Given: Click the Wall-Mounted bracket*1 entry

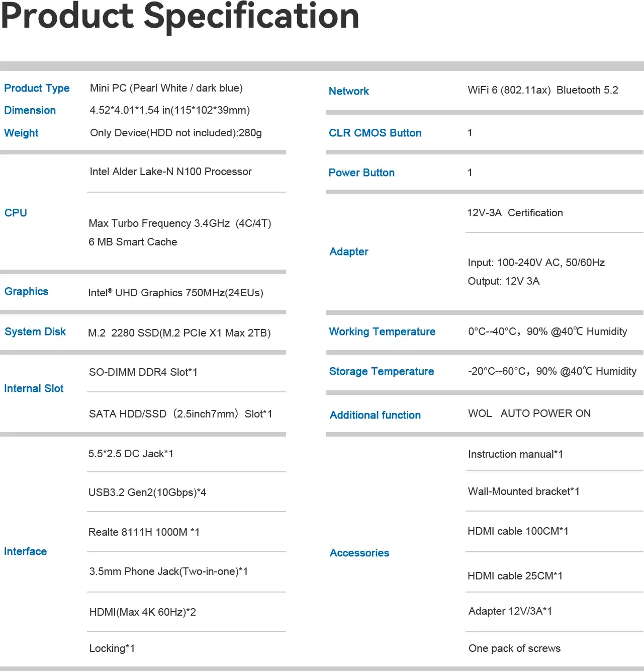Looking at the screenshot, I should click(x=523, y=491).
